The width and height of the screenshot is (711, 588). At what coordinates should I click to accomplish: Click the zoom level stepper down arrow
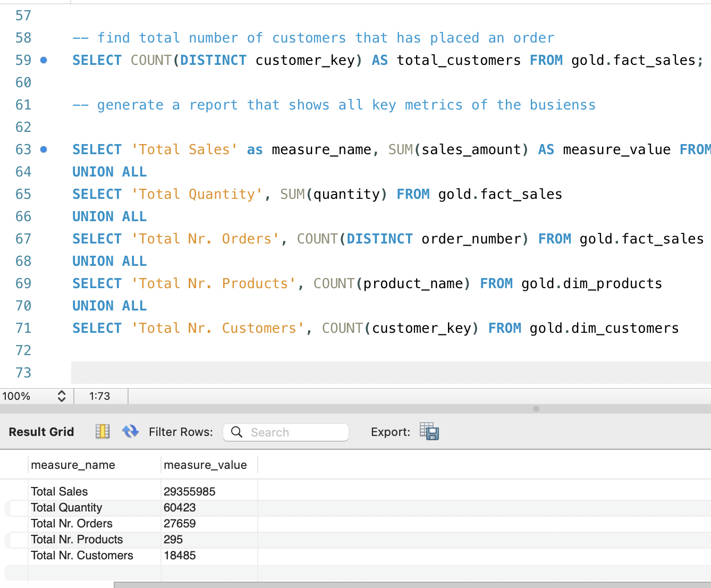coord(61,399)
